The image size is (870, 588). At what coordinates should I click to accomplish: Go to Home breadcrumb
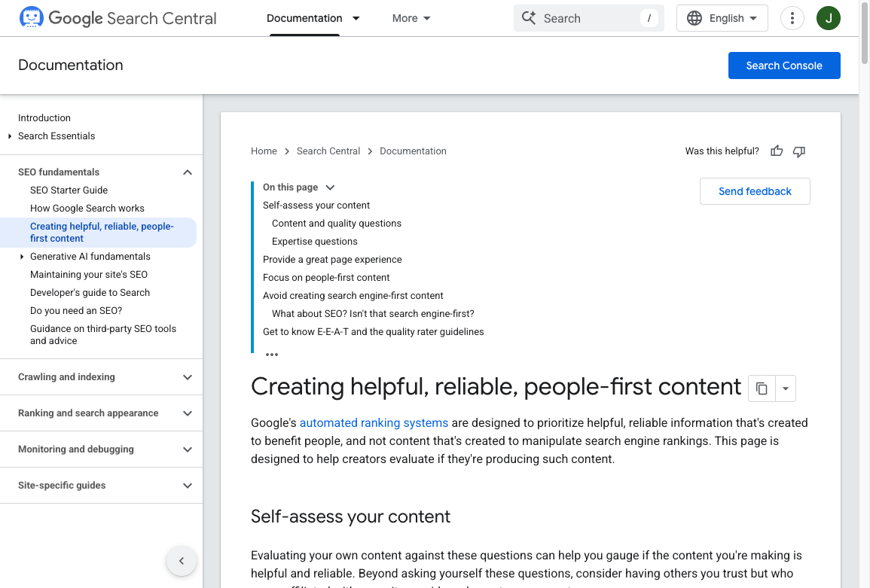coord(264,151)
